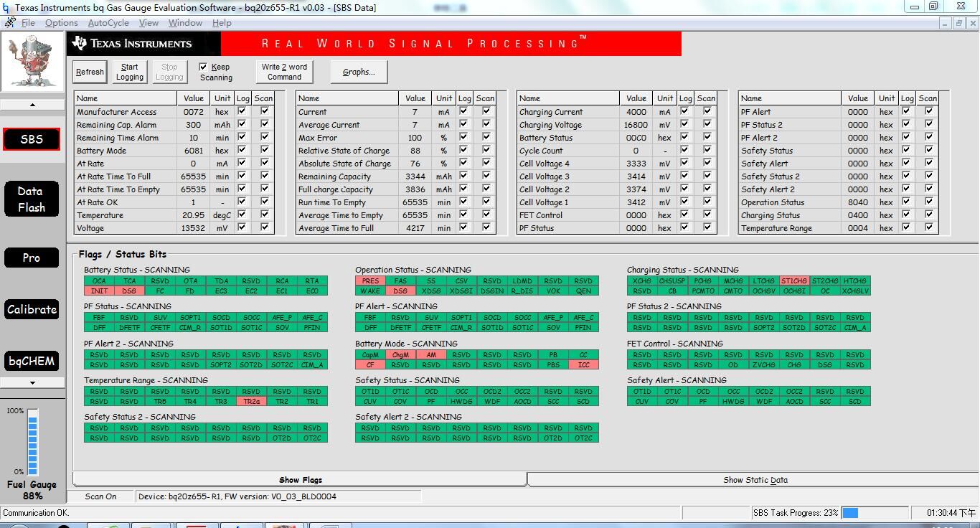Toggle the Log checkbox for Remaining Capacity
Image resolution: width=980 pixels, height=528 pixels.
point(464,176)
